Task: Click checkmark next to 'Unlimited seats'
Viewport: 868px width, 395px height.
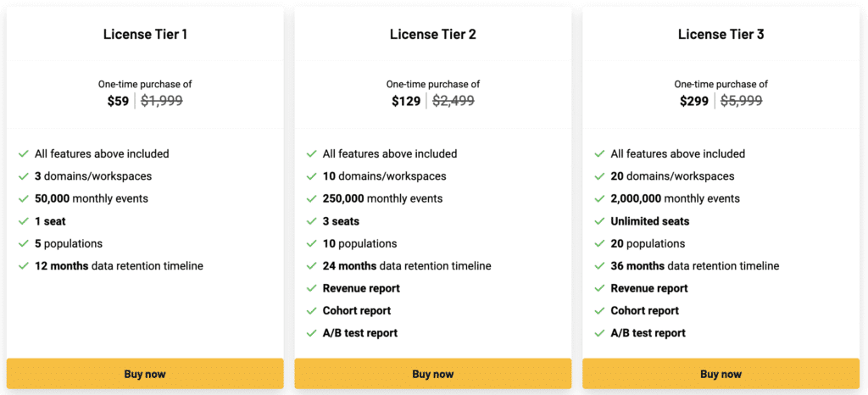Action: pyautogui.click(x=600, y=221)
